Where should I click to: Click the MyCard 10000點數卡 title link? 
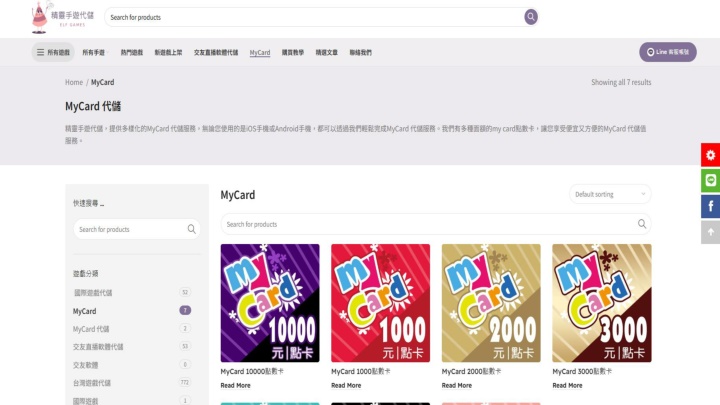[x=252, y=371]
